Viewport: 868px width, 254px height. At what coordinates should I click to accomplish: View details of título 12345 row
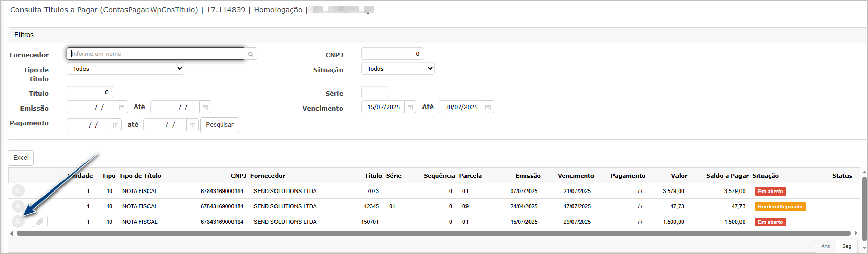[18, 206]
